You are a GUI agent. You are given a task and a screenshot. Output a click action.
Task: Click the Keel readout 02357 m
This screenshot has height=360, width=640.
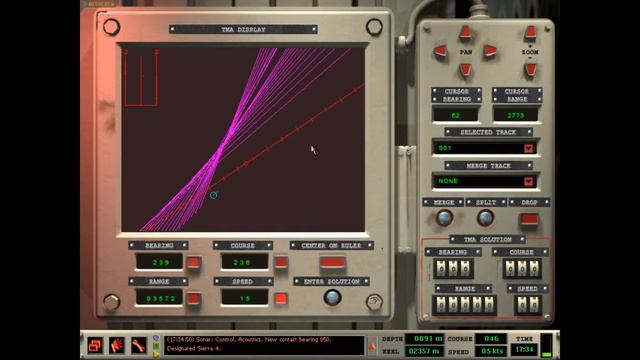pyautogui.click(x=424, y=351)
